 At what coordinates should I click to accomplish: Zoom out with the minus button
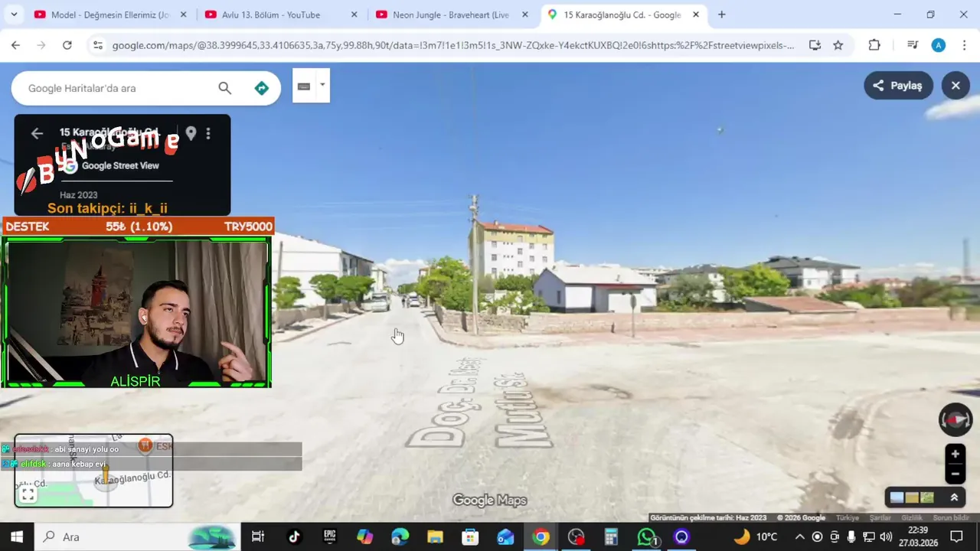(955, 474)
